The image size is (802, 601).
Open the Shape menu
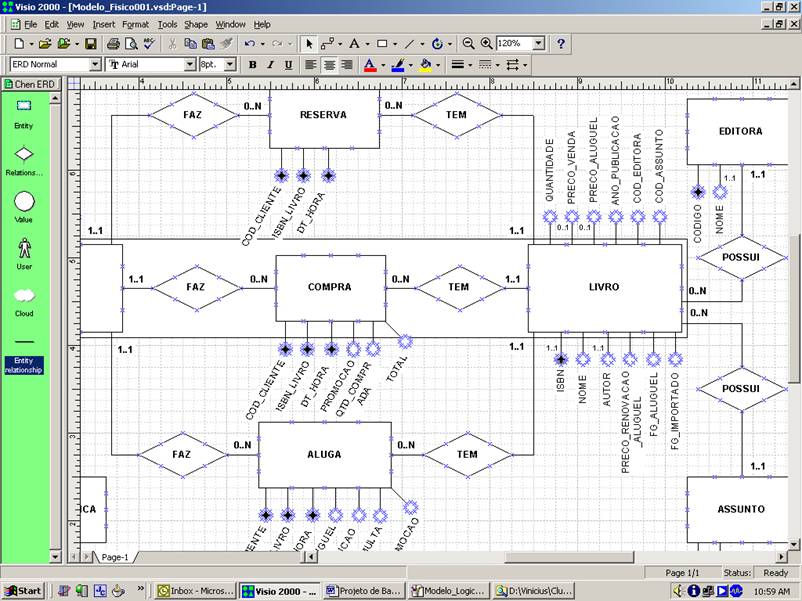point(197,24)
